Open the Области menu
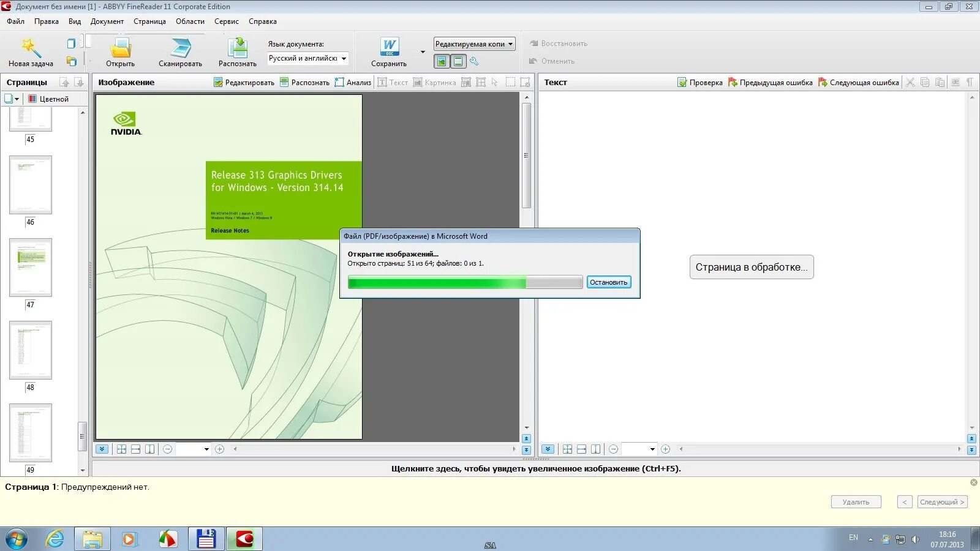This screenshot has width=980, height=551. pos(190,21)
